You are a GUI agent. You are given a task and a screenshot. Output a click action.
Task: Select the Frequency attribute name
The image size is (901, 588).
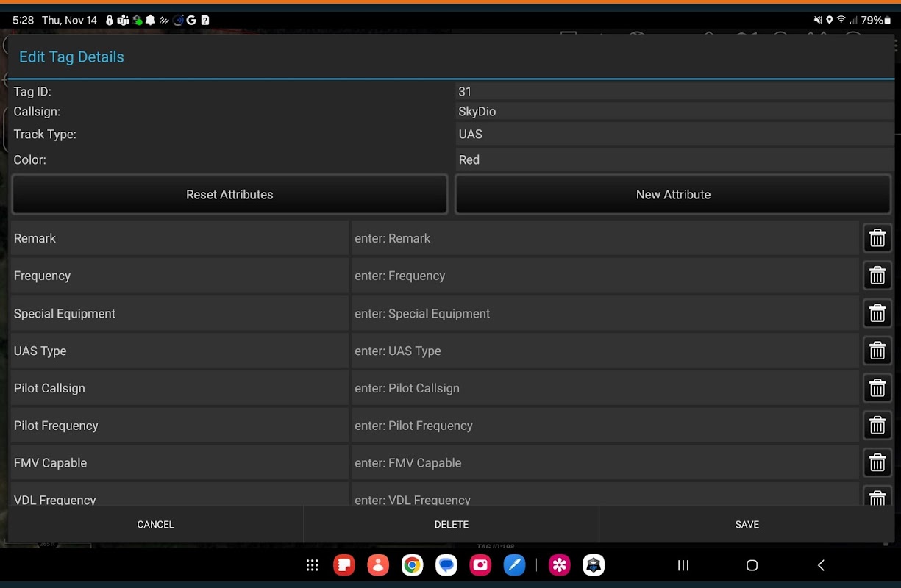click(x=179, y=276)
